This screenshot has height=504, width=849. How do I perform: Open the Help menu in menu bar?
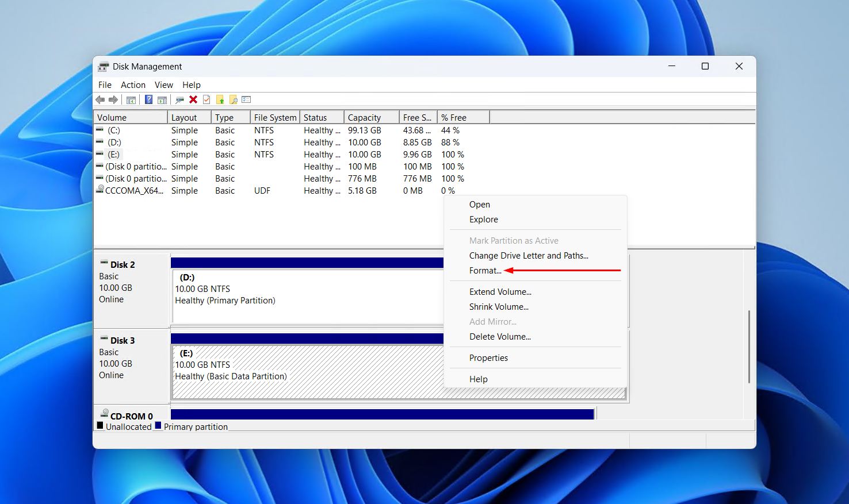tap(192, 84)
